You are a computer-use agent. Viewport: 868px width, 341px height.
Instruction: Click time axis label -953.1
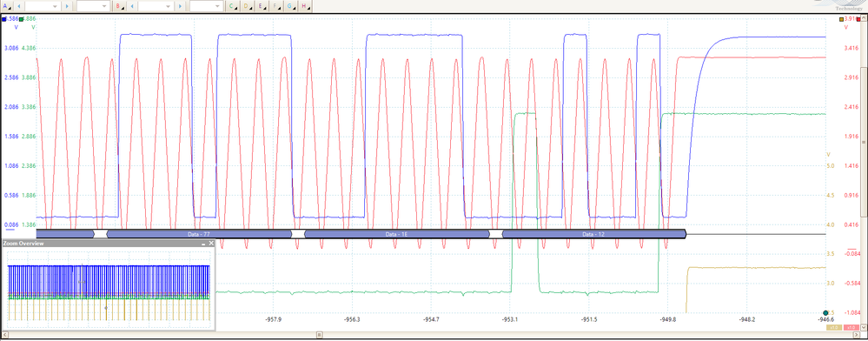click(510, 320)
